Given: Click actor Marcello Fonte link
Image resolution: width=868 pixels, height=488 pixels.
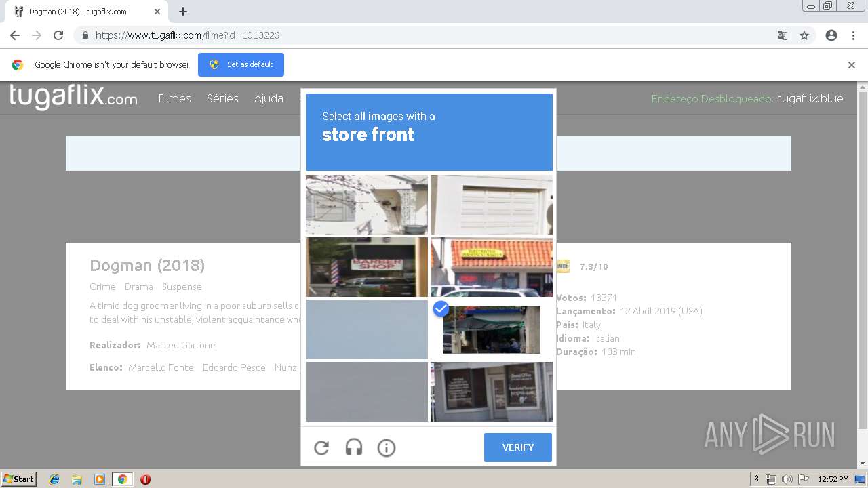Looking at the screenshot, I should (161, 367).
